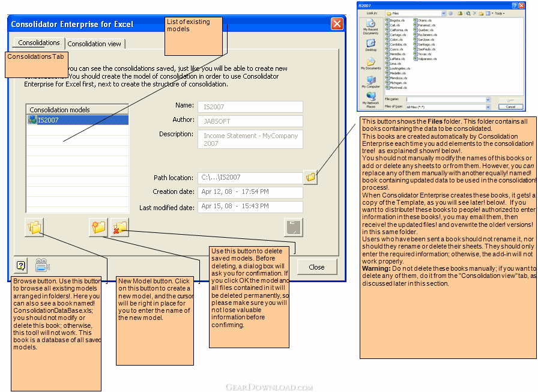Click the Delete X icon in file dialog toolbar
The width and height of the screenshot is (538, 392).
click(474, 13)
